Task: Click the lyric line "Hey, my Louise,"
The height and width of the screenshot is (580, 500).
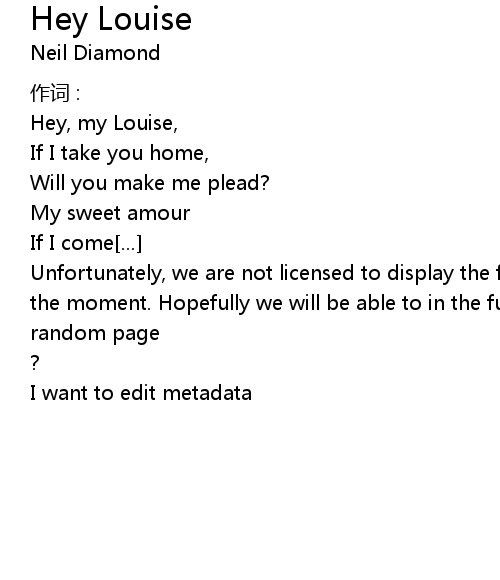Action: click(104, 123)
